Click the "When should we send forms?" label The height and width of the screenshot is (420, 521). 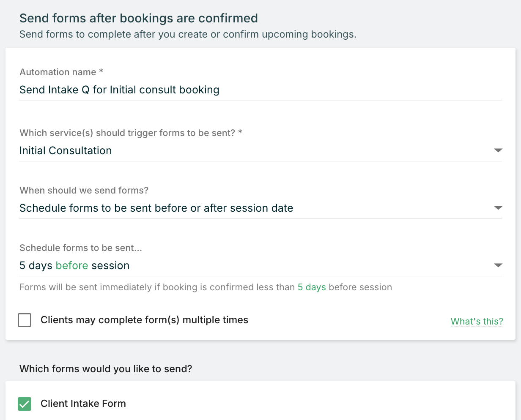84,191
